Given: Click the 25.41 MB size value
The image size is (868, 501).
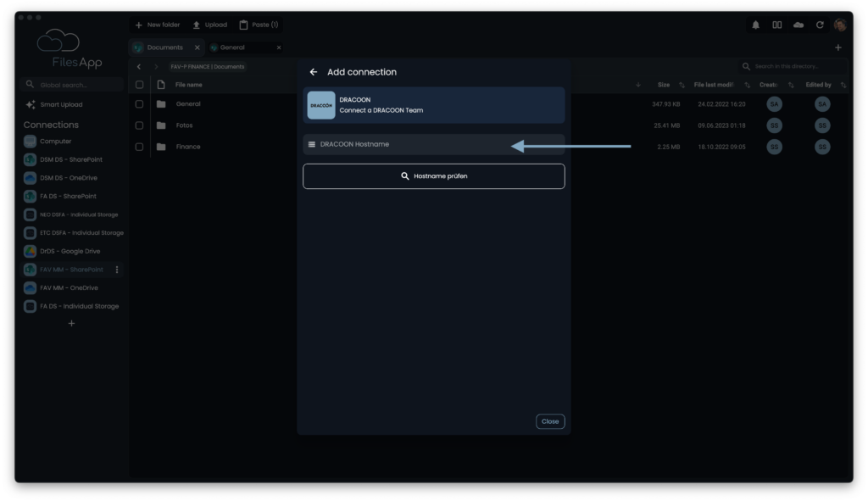Looking at the screenshot, I should pyautogui.click(x=666, y=125).
